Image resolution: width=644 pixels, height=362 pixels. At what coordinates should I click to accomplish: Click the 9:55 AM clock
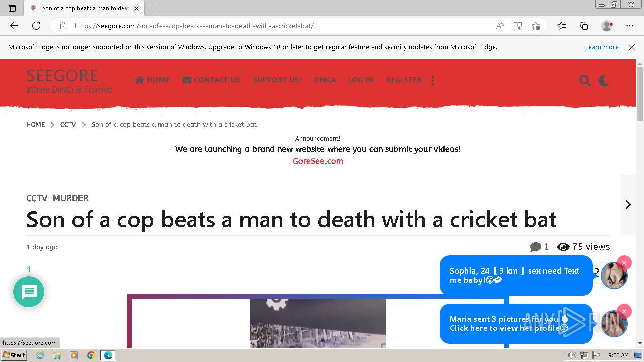[618, 355]
